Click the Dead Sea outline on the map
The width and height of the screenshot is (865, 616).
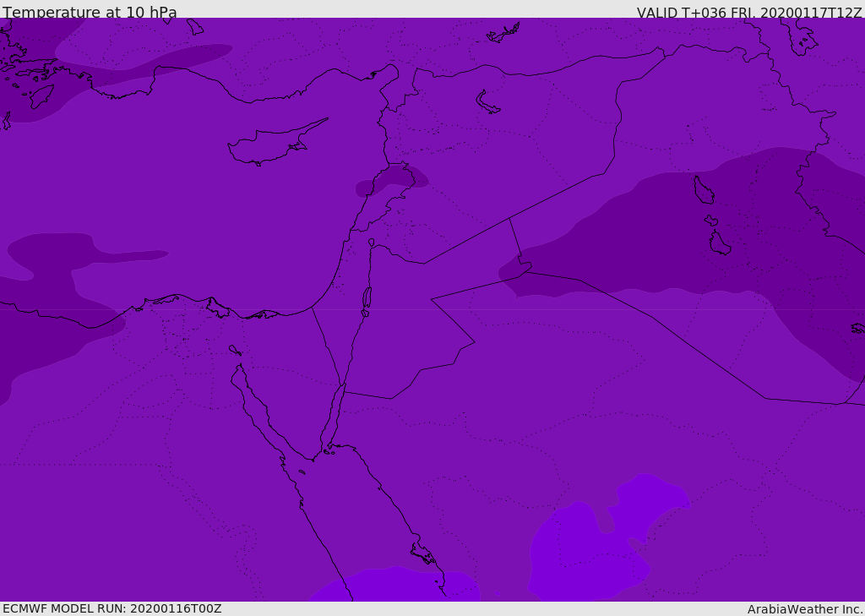[x=367, y=300]
